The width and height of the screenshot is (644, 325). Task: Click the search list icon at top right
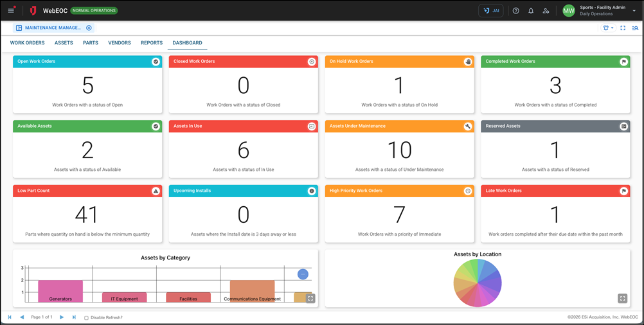click(635, 28)
